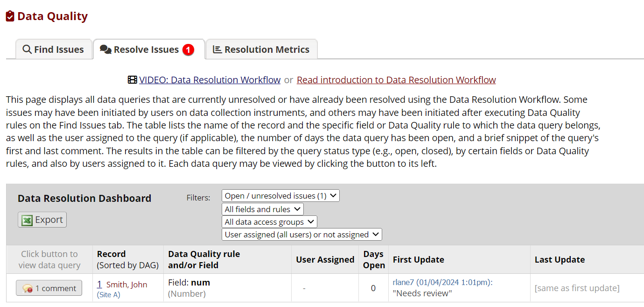Watch VIDEO: Data Resolution Workflow link
The height and width of the screenshot is (307, 644).
210,80
